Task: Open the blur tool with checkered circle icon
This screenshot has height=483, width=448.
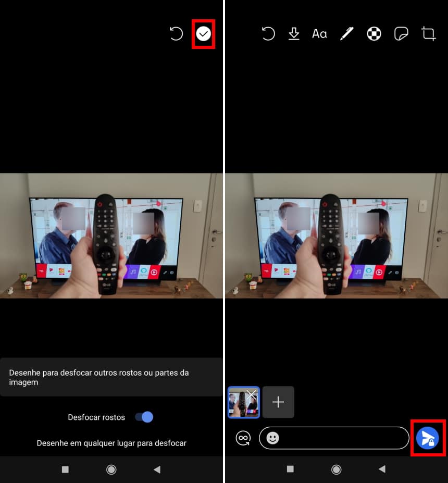Action: (374, 34)
